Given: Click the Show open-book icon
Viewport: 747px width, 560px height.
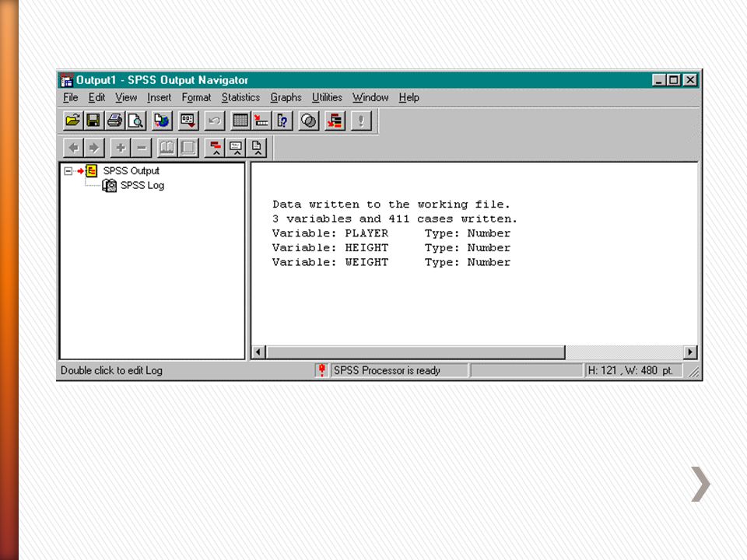Looking at the screenshot, I should pyautogui.click(x=167, y=148).
